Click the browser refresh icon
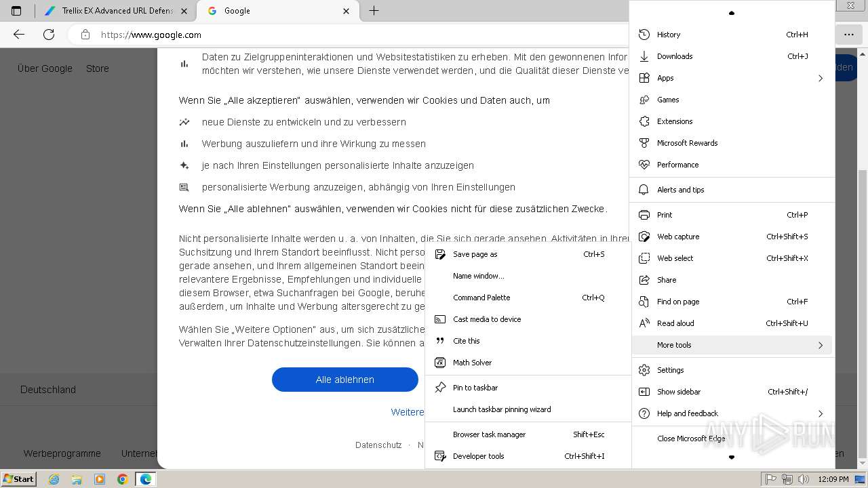 pos(49,35)
